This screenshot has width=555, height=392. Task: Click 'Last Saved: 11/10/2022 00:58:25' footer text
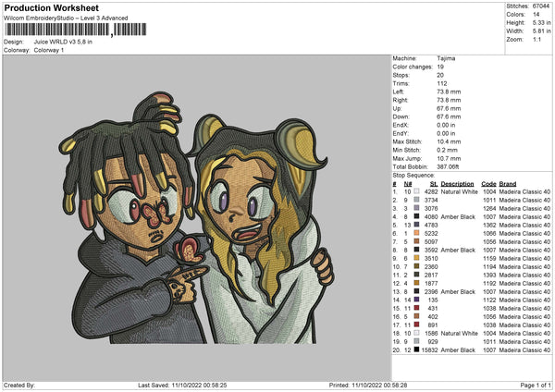click(182, 385)
